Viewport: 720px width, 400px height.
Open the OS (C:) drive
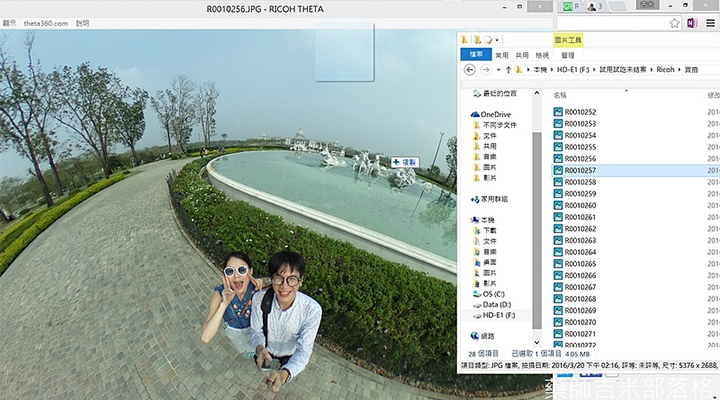coord(494,294)
